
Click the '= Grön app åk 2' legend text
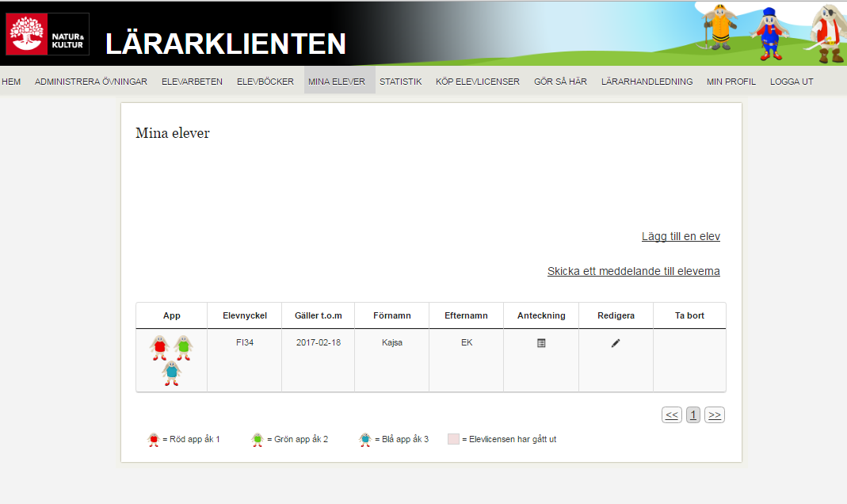pos(298,439)
